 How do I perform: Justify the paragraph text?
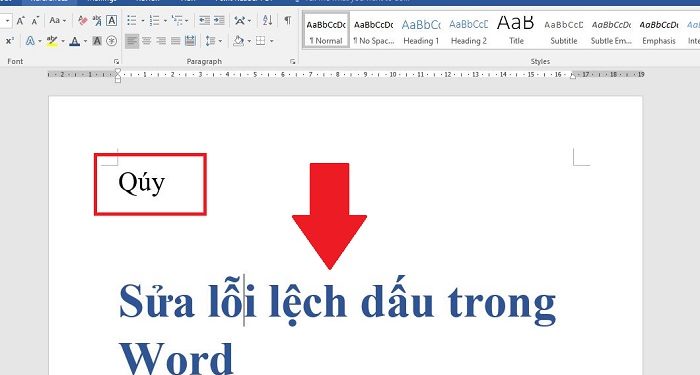[x=175, y=42]
